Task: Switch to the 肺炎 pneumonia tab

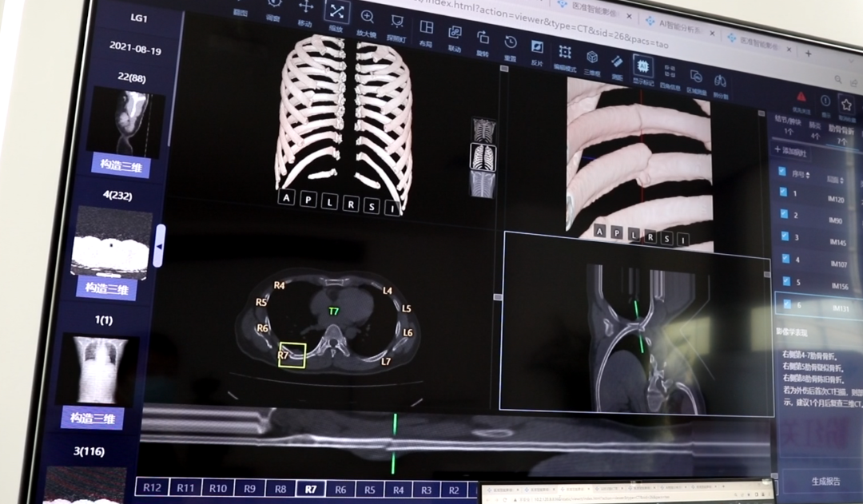Action: tap(814, 130)
